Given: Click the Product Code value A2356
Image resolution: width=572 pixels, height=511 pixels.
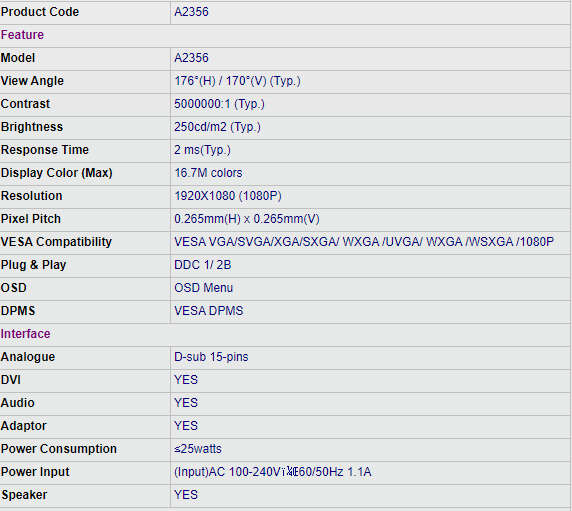Looking at the screenshot, I should tap(191, 12).
